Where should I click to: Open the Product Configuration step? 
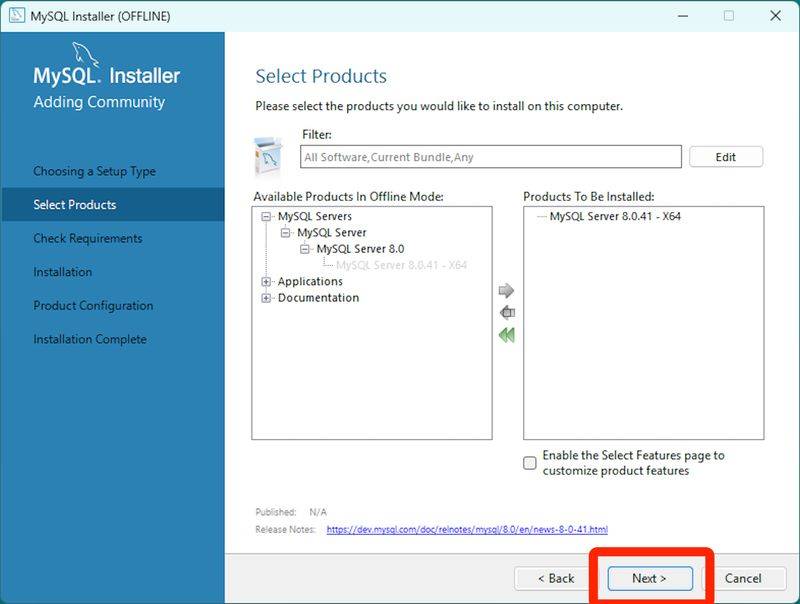[93, 306]
